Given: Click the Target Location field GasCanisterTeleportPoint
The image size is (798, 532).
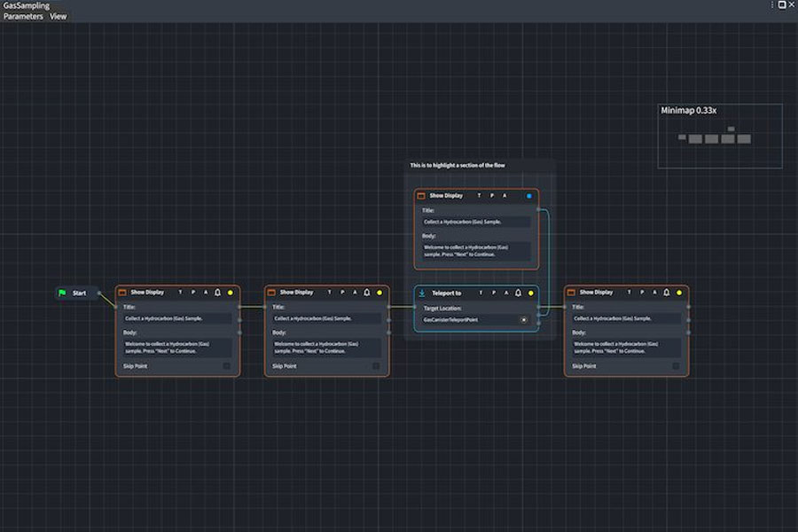Looking at the screenshot, I should (x=476, y=320).
